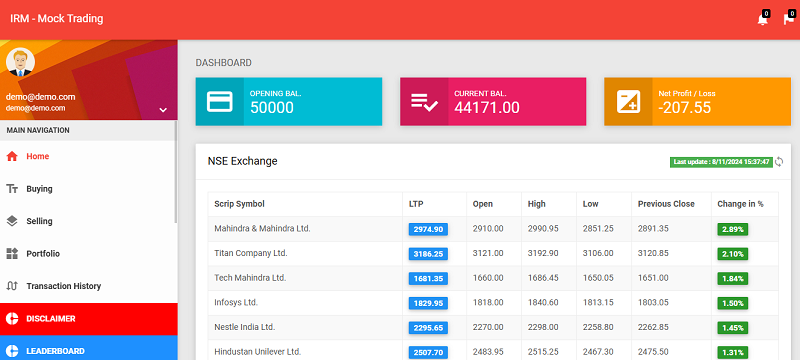Click the Buying text-size icon
This screenshot has height=360, width=800.
tap(12, 189)
